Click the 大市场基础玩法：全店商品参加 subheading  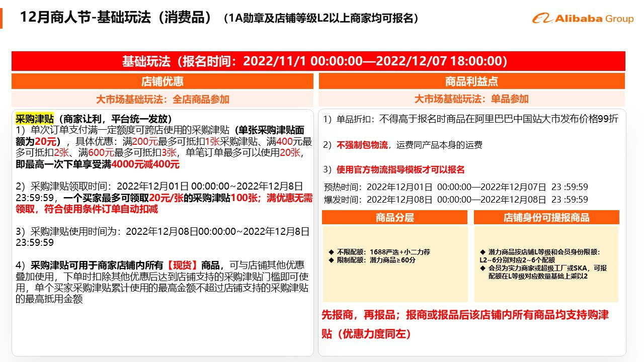(x=162, y=99)
